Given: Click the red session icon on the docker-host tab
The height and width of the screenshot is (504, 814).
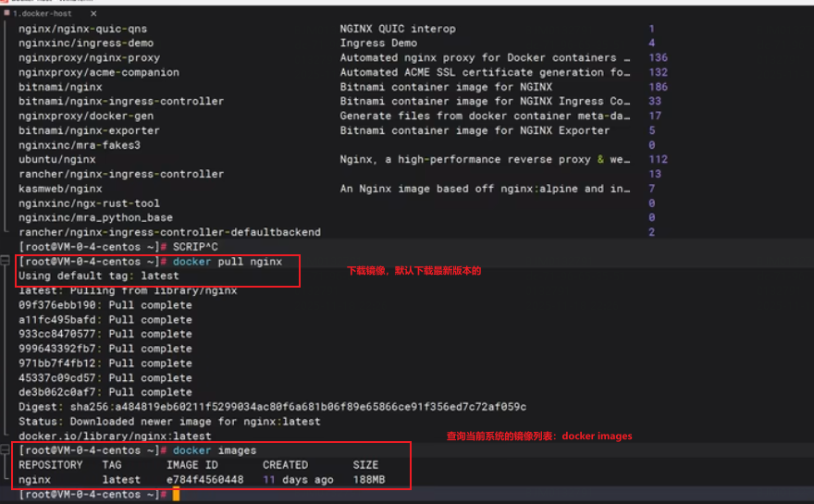Looking at the screenshot, I should 6,12.
